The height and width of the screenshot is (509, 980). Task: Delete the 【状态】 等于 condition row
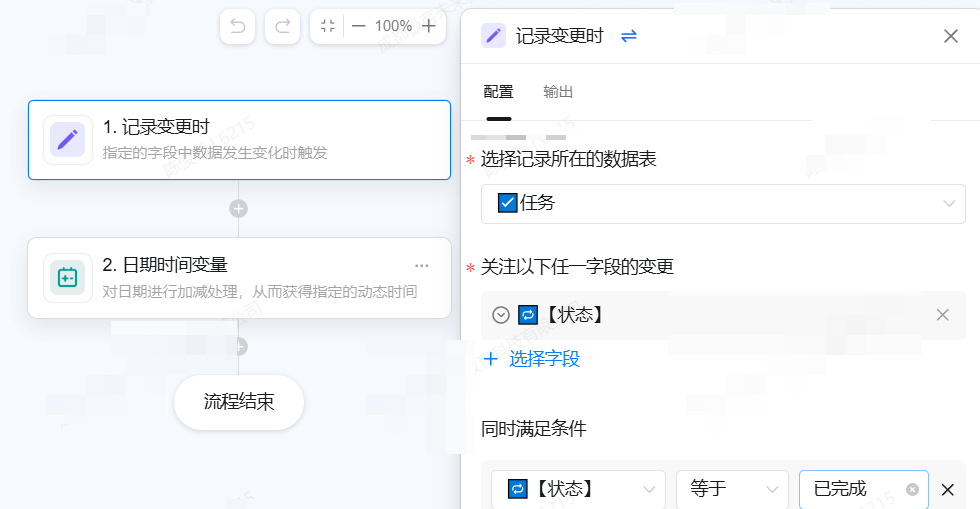pyautogui.click(x=948, y=490)
